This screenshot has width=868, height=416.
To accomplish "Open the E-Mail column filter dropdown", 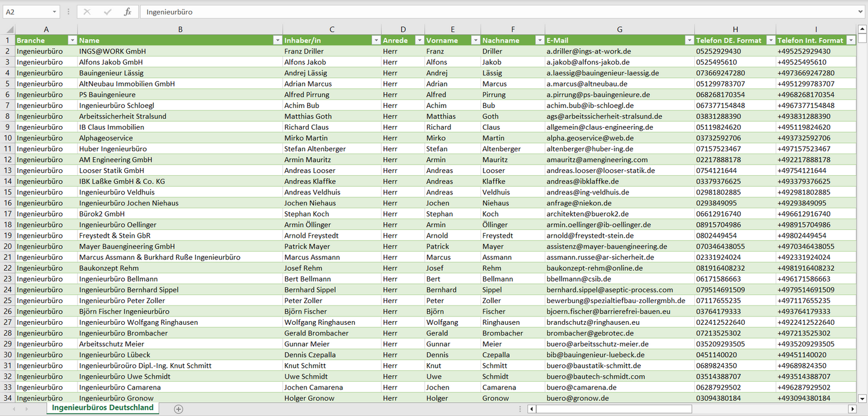I will [x=688, y=40].
